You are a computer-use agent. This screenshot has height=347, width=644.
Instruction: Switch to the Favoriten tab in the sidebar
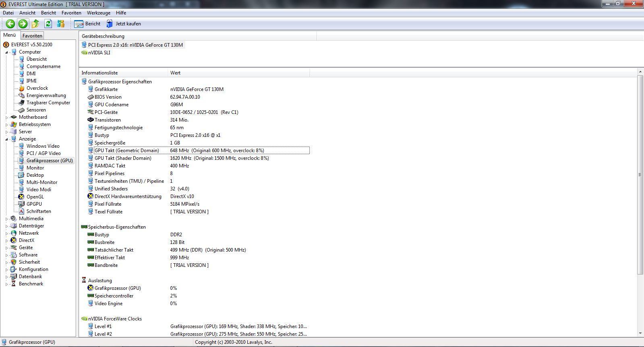(32, 35)
